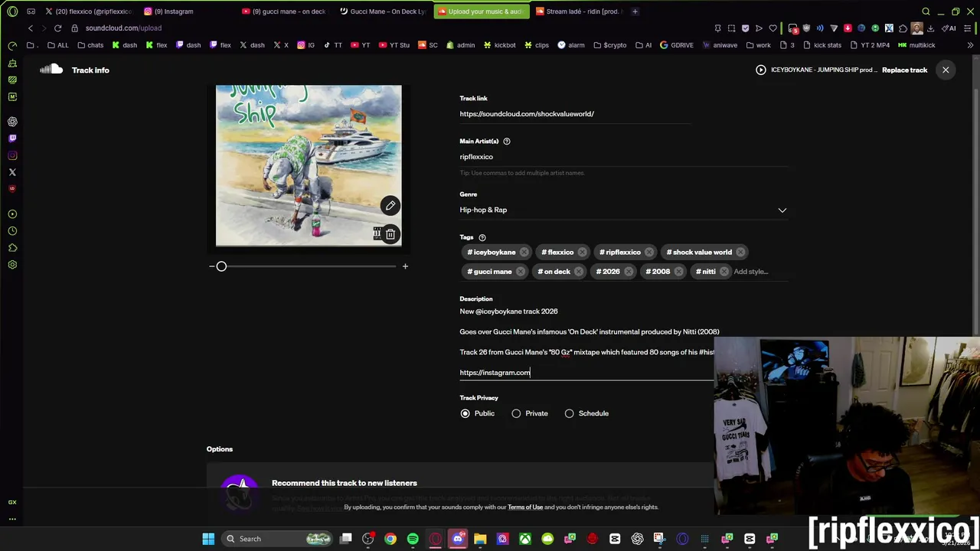Switch to the gucci mane YouTube tab
This screenshot has width=980, height=551.
point(284,11)
